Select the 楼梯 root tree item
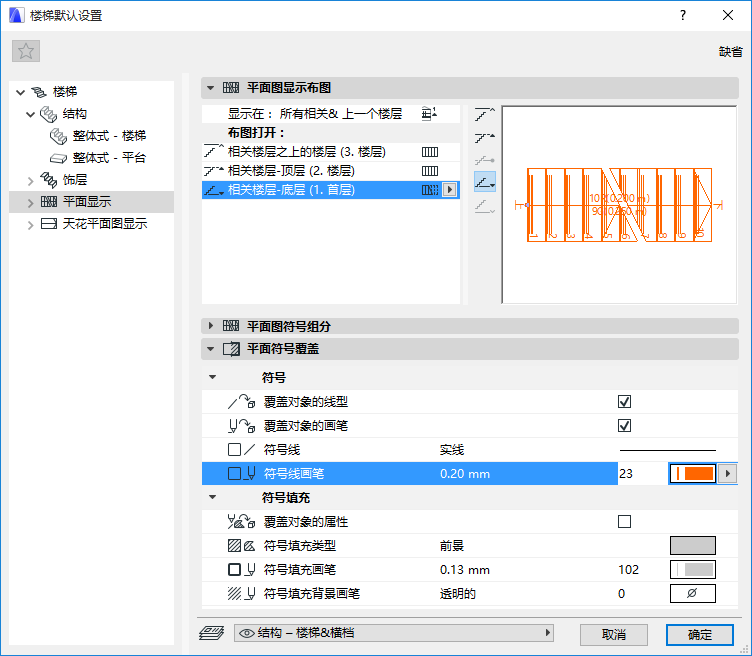Screen dimensions: 752x656 tap(65, 92)
